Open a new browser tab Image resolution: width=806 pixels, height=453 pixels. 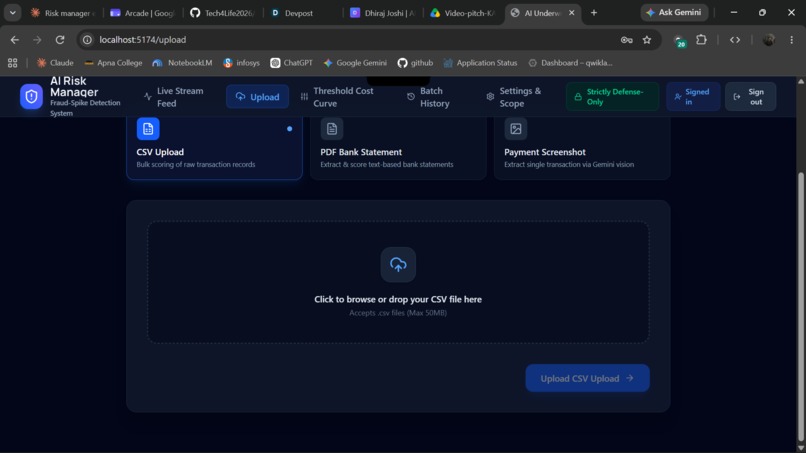coord(594,12)
